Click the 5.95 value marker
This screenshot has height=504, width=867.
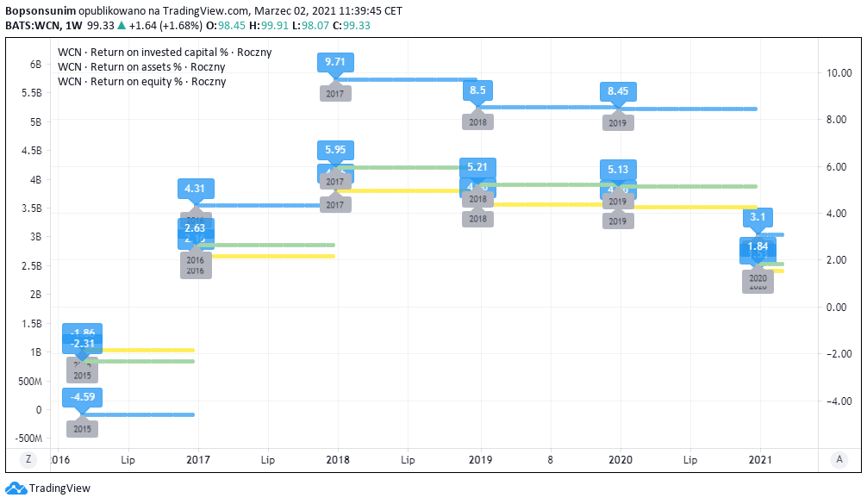[335, 150]
